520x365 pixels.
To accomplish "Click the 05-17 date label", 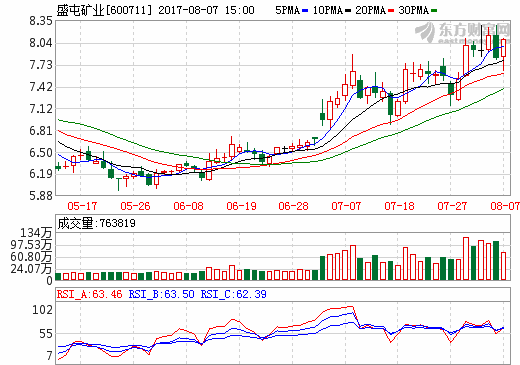I will [82, 206].
